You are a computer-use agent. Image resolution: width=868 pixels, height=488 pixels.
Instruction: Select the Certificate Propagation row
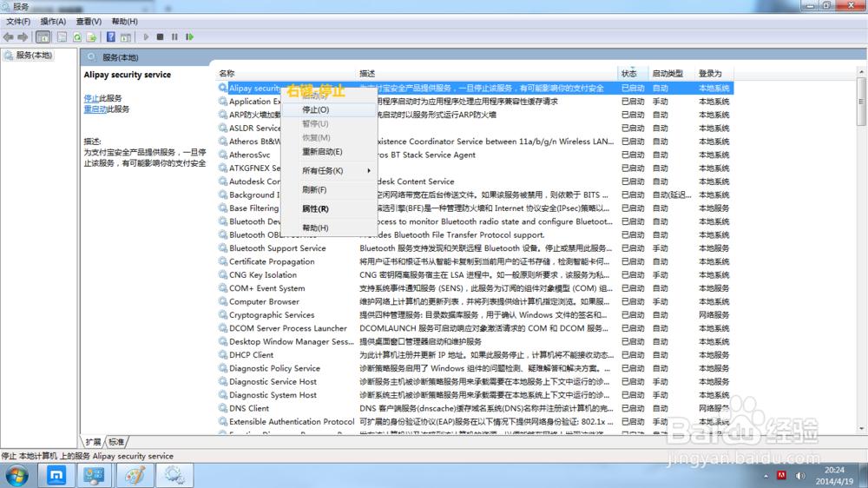475,261
